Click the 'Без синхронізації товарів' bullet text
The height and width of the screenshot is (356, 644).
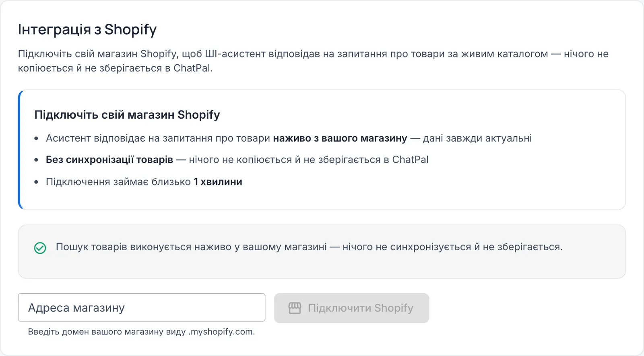pyautogui.click(x=109, y=160)
